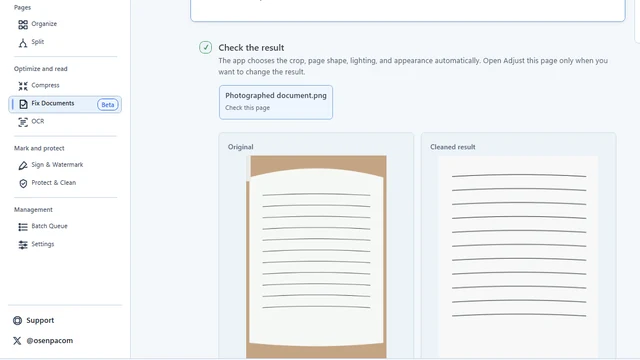Click the OCR scan icon
Screen dimensions: 640x360
(23, 122)
